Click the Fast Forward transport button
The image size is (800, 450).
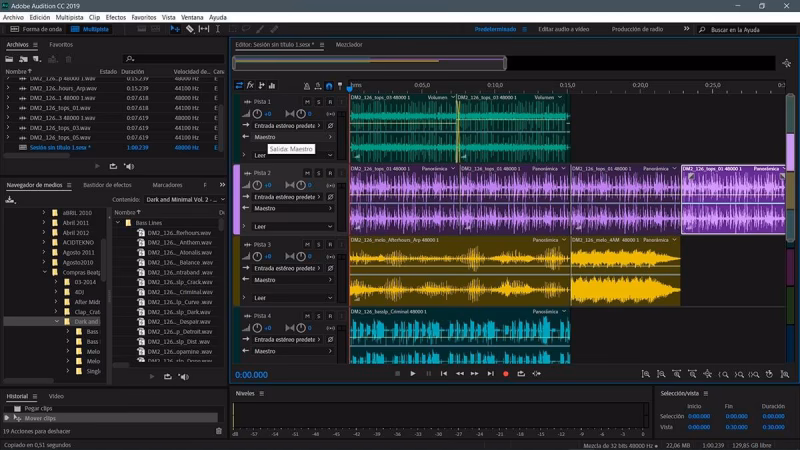[474, 373]
